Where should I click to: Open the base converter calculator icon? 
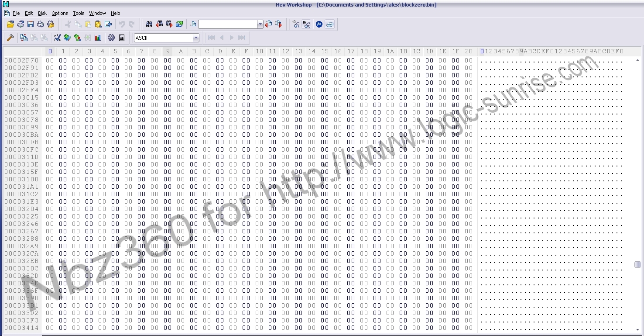click(122, 38)
